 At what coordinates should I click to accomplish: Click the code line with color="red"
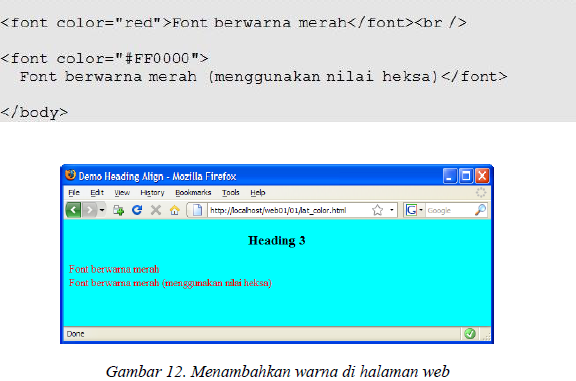tap(233, 23)
